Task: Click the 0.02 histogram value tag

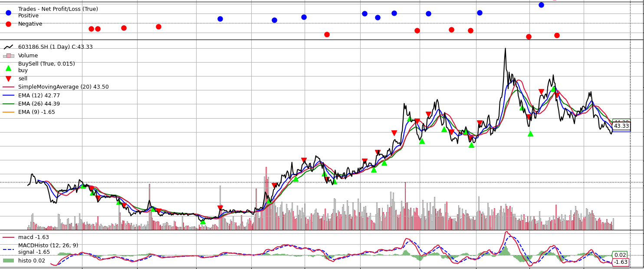Action: 620,255
